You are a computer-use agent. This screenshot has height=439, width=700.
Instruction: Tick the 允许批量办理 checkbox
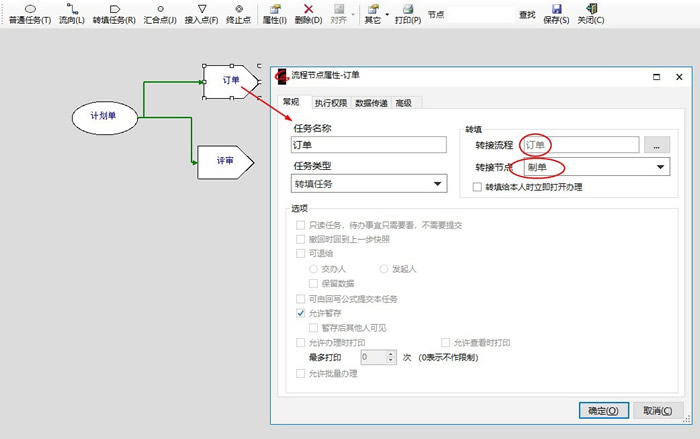(x=302, y=373)
